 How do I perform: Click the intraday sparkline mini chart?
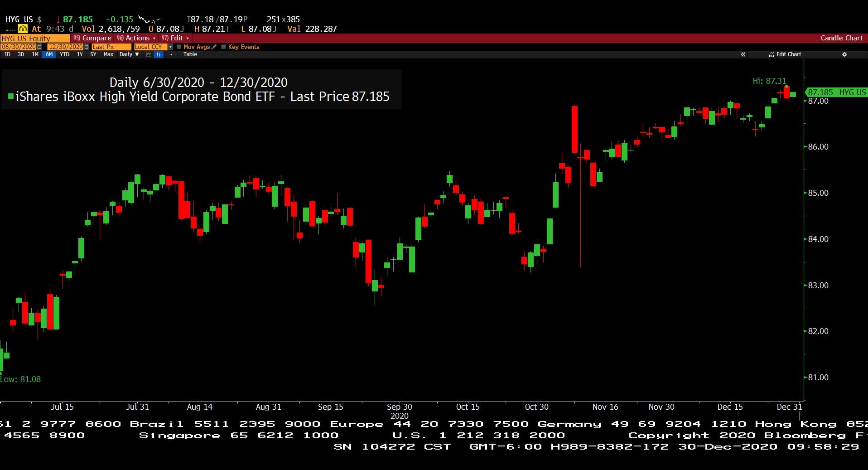point(149,19)
